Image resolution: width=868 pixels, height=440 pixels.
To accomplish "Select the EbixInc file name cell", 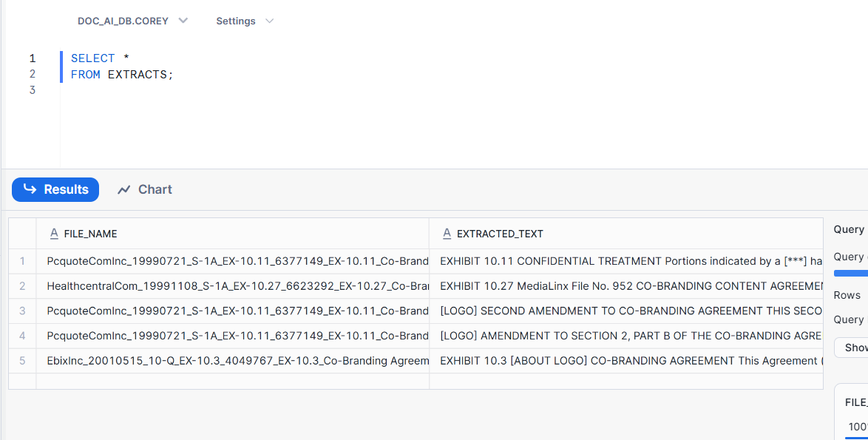I will pos(237,360).
